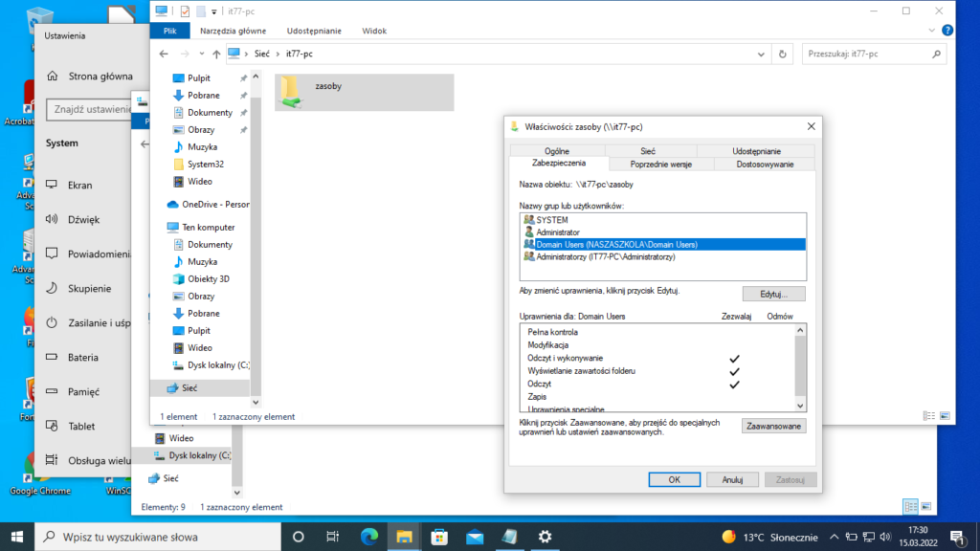Open Microsoft Store from the taskbar

point(439,536)
